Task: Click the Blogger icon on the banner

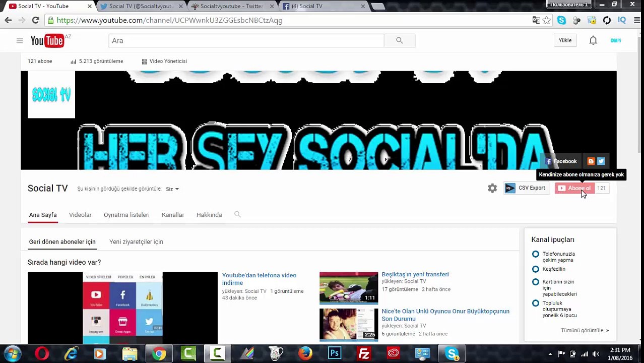Action: click(x=591, y=161)
